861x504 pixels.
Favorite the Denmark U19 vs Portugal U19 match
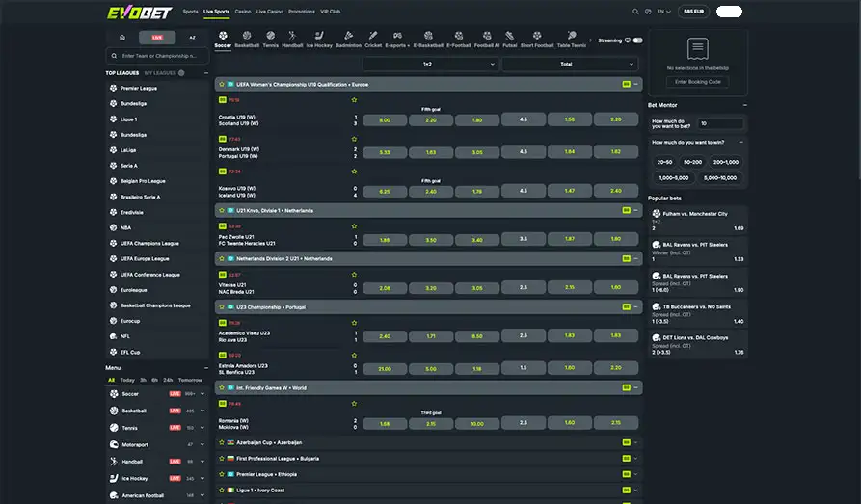pyautogui.click(x=354, y=139)
